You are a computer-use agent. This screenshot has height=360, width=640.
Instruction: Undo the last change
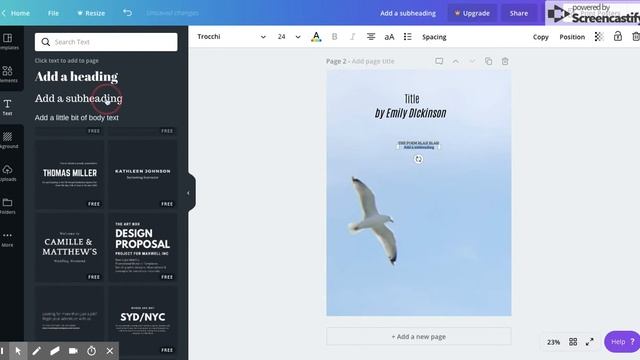coord(127,13)
